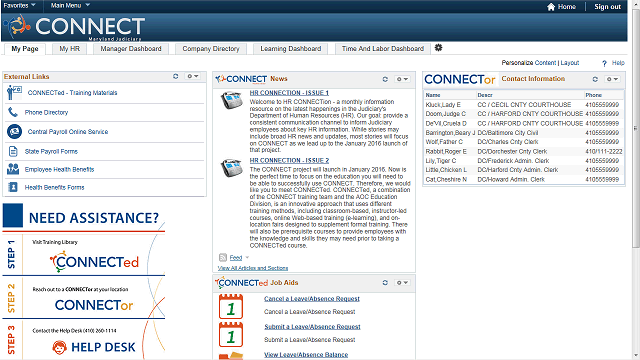Refresh the Job Aids pagelet
Screen dimensions: 640x360
click(x=385, y=282)
